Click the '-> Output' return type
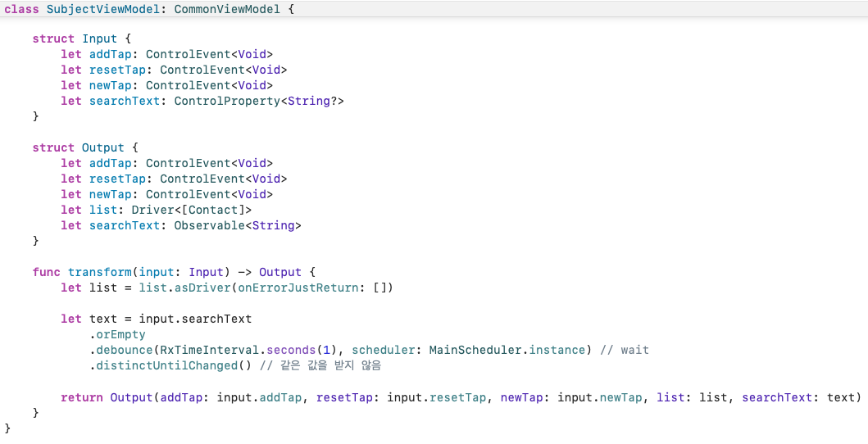This screenshot has height=444, width=868. [x=270, y=272]
